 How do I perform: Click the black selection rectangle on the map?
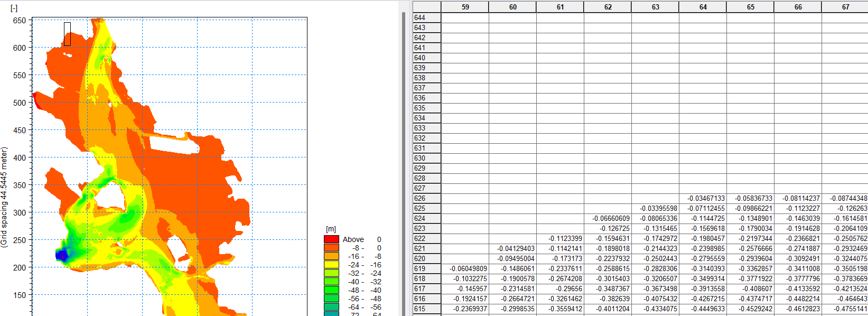click(x=67, y=34)
